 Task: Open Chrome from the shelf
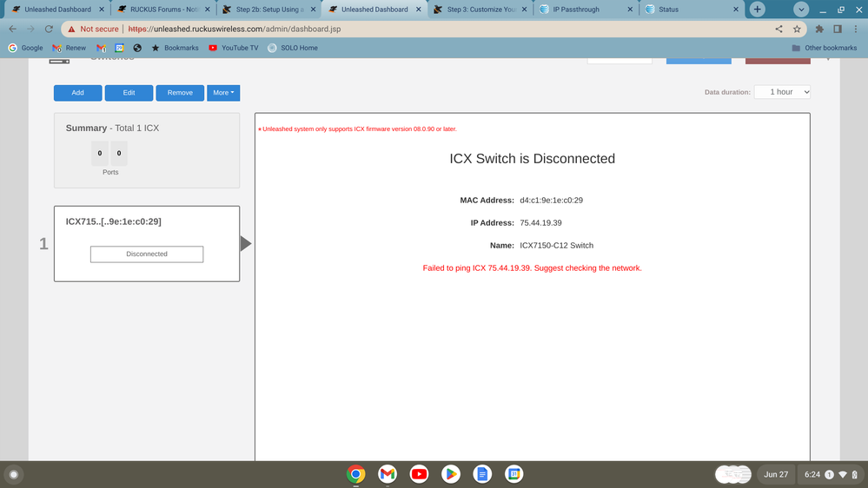[x=356, y=474]
